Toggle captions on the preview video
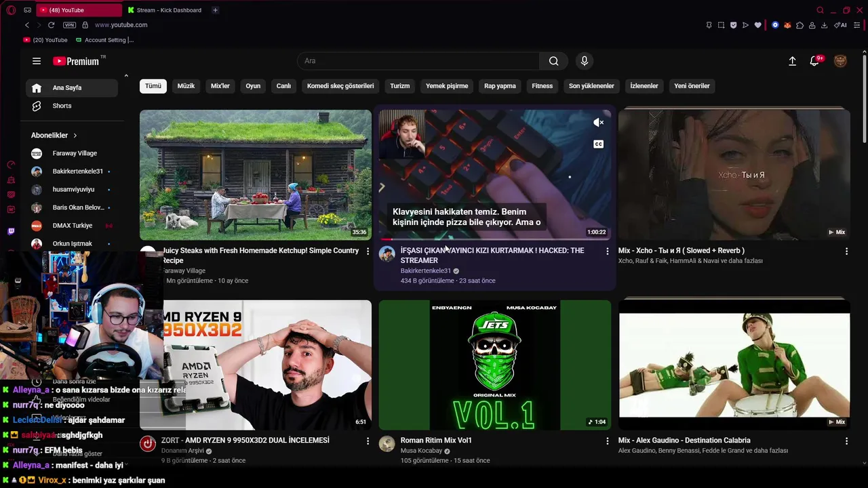868x488 pixels. [598, 144]
